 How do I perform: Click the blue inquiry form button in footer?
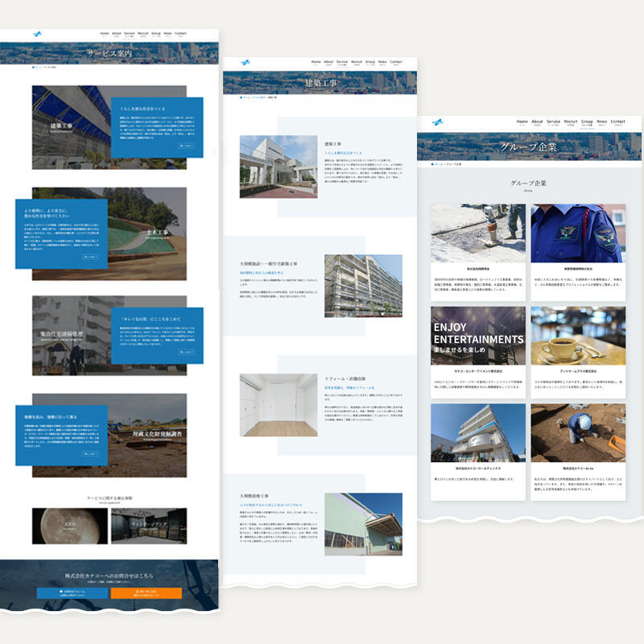[x=72, y=593]
